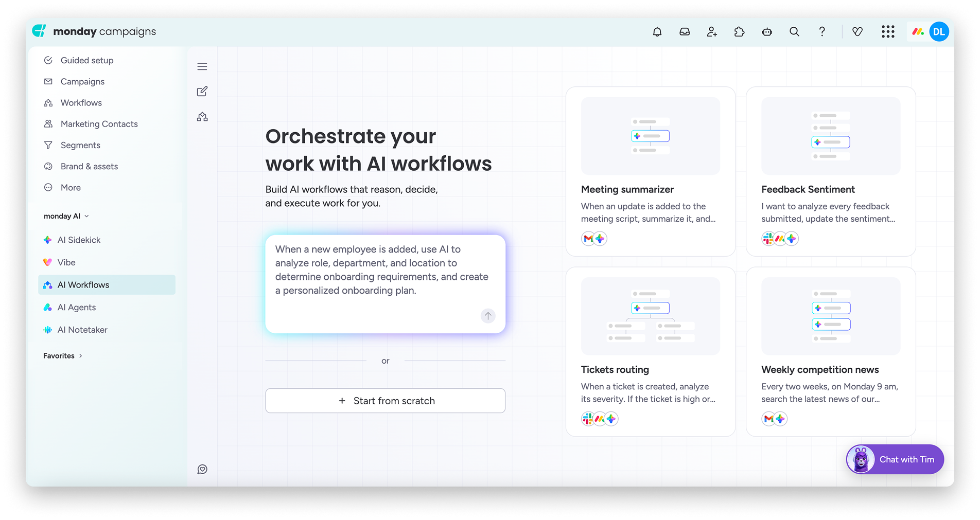Open the Feedback Sentiment template title
This screenshot has height=520, width=980.
pyautogui.click(x=808, y=189)
